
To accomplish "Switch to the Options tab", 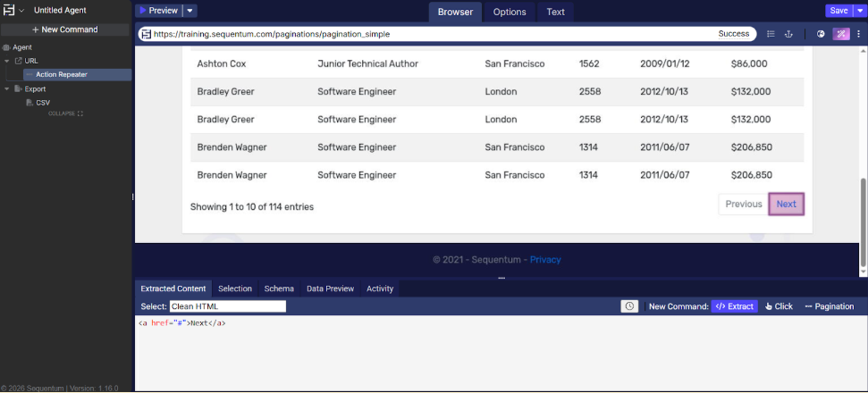I will (510, 12).
